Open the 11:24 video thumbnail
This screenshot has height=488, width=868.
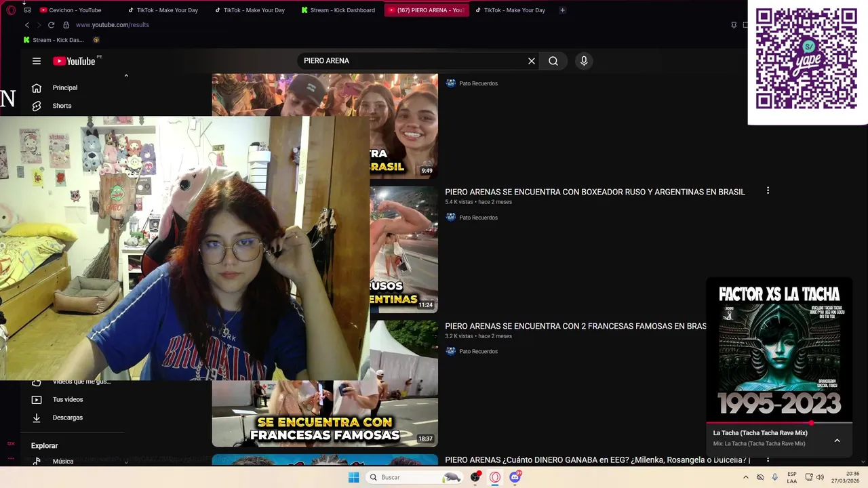403,249
